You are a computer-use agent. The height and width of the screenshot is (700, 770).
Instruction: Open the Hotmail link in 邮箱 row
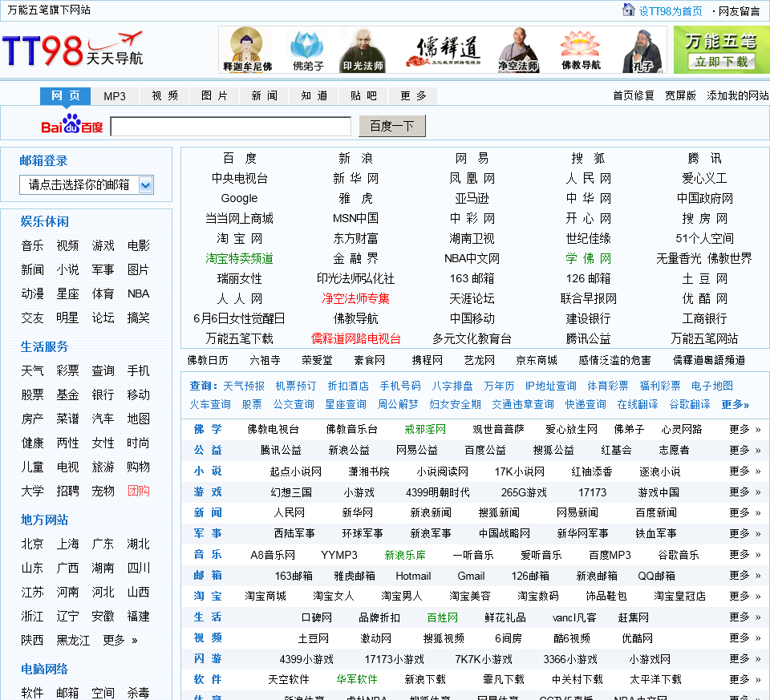point(413,576)
